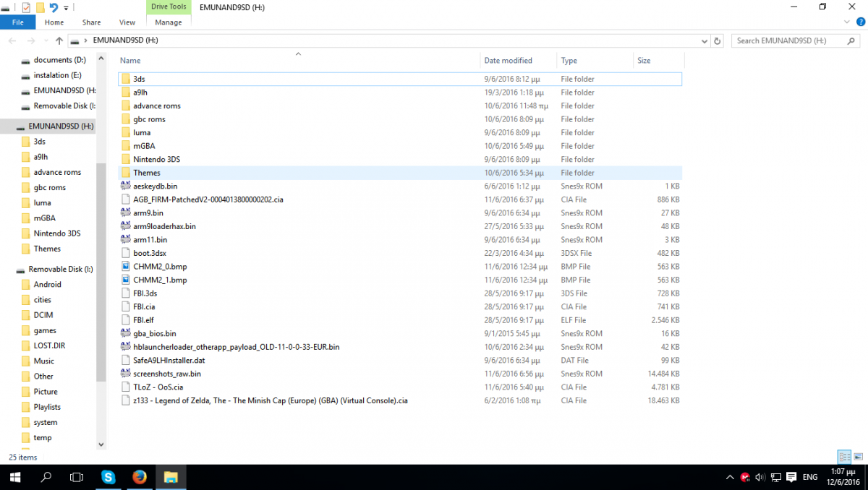The height and width of the screenshot is (490, 868).
Task: Click the CHMM2_0.bmp image icon
Action: (x=126, y=267)
